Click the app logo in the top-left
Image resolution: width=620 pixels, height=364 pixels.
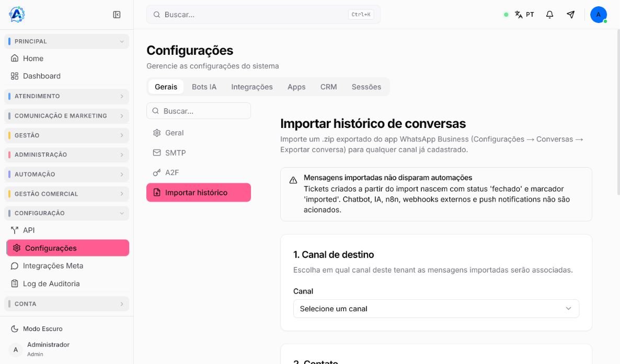tap(17, 15)
